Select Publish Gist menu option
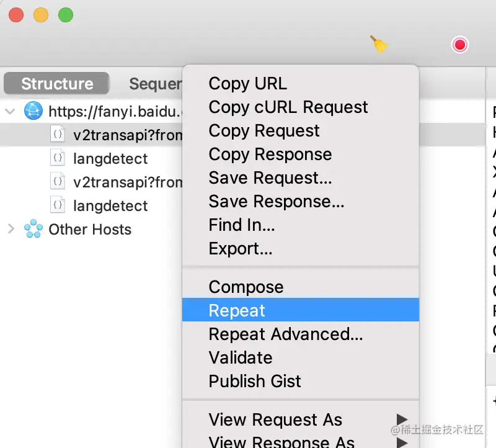The width and height of the screenshot is (496, 448). click(255, 381)
